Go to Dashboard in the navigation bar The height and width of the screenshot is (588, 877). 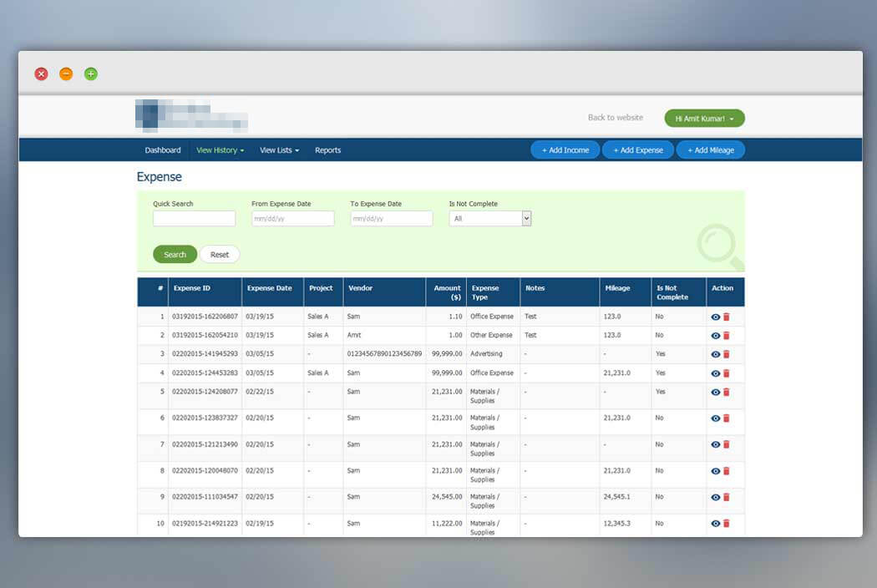pyautogui.click(x=163, y=150)
